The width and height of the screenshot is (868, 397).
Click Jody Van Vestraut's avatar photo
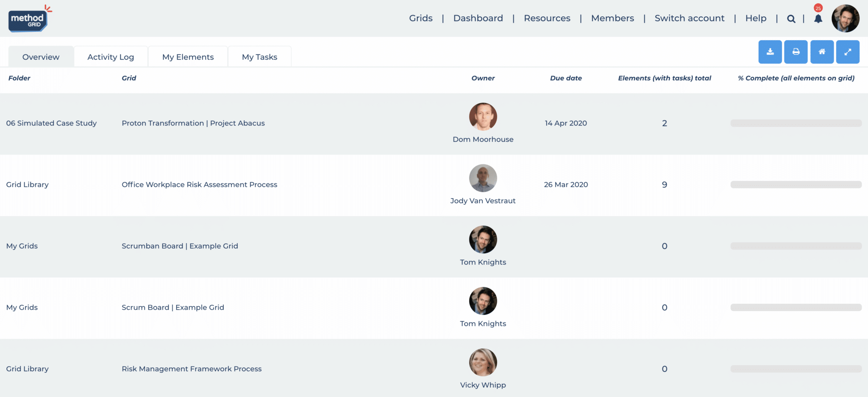(x=483, y=178)
